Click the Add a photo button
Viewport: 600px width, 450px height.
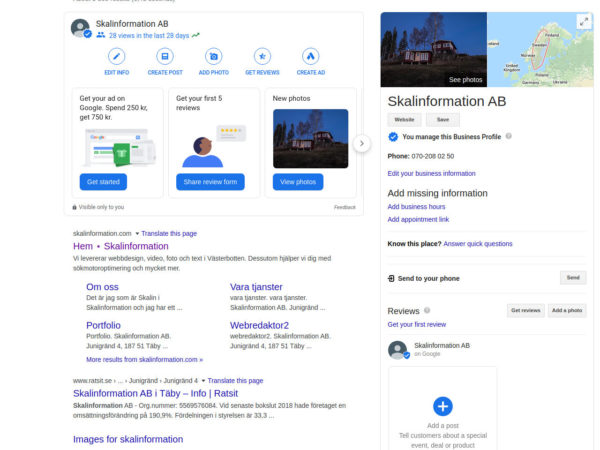(x=567, y=310)
